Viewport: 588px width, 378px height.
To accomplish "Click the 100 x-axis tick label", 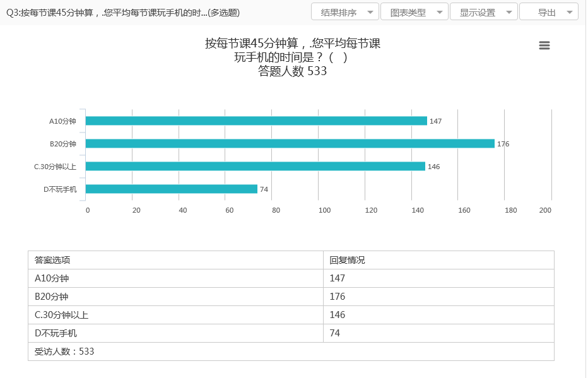I will [x=324, y=210].
